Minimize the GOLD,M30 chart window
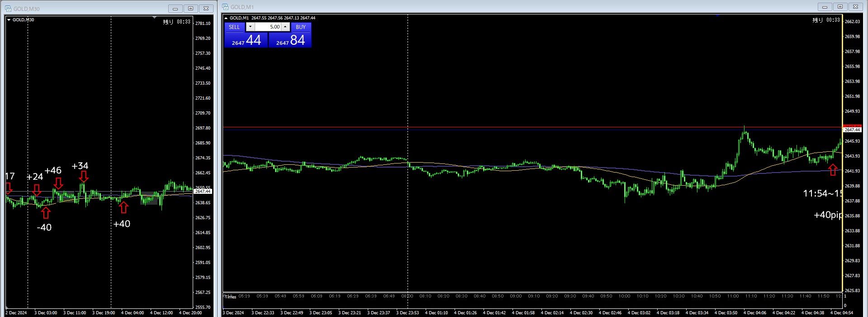The width and height of the screenshot is (868, 317). click(175, 9)
